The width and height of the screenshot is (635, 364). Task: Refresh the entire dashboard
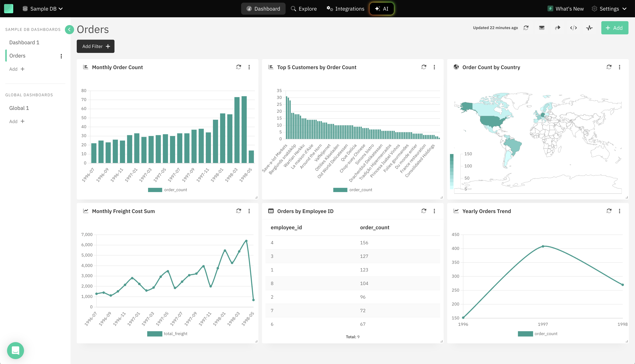[526, 28]
